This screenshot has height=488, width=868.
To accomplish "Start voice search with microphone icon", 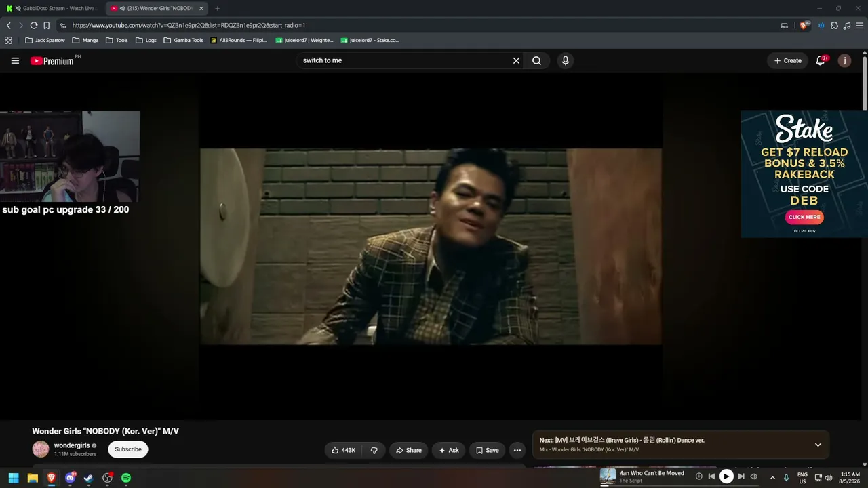I will click(566, 60).
